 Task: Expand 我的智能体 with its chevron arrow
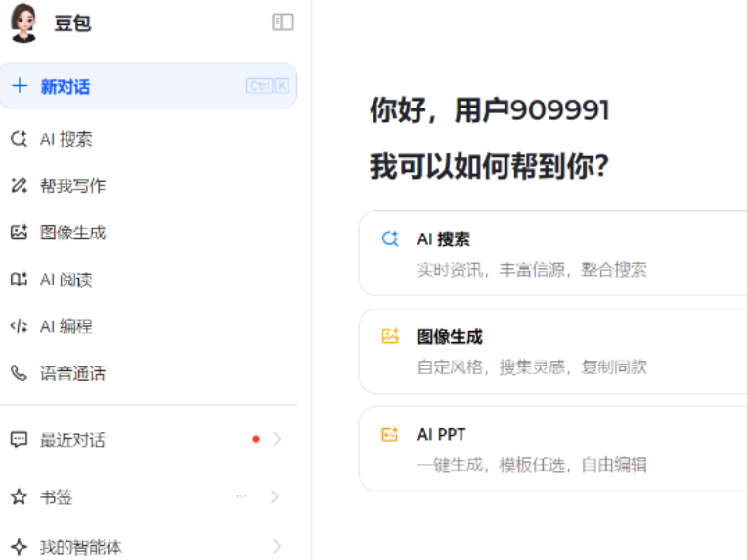coord(276,546)
